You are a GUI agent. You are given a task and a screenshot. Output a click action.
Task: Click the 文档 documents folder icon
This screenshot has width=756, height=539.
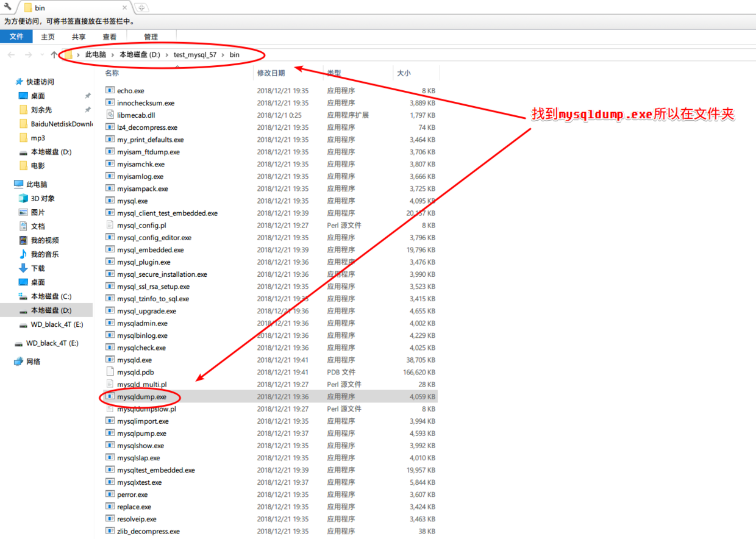(x=23, y=226)
